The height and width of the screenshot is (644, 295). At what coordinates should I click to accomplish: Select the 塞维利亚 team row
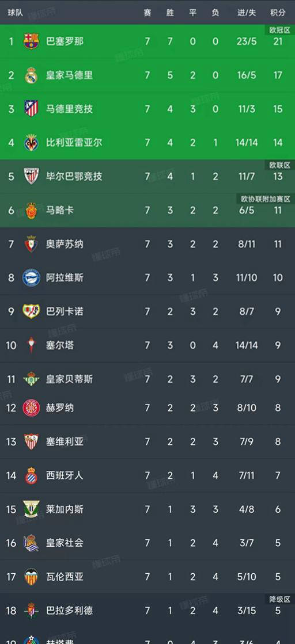coord(147,441)
